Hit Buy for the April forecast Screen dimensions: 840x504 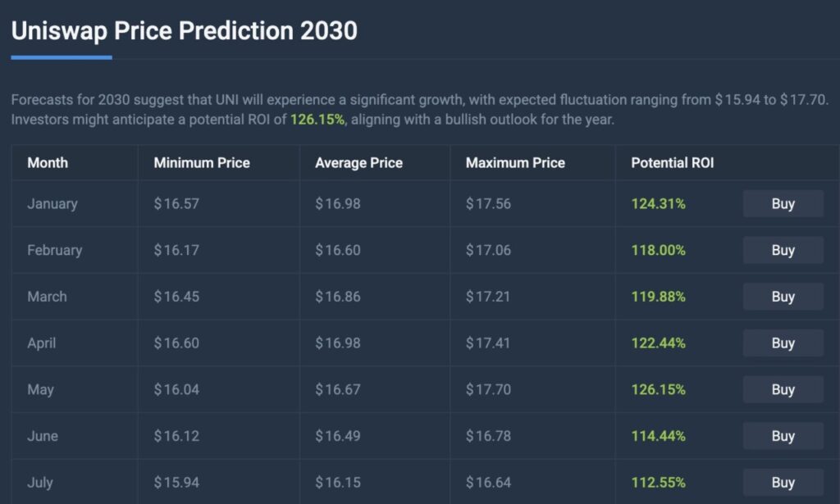(x=783, y=343)
